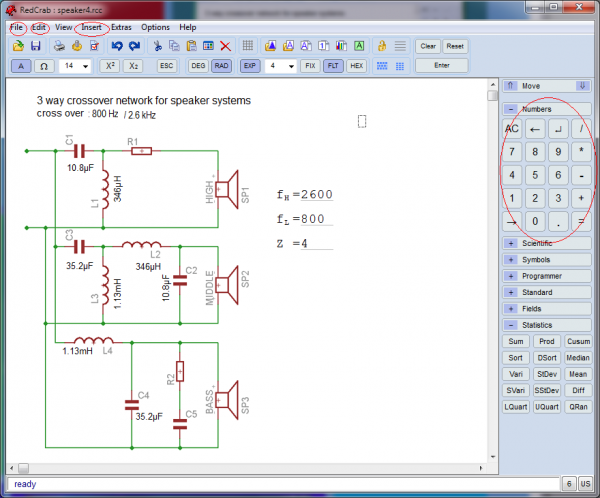Screen dimensions: 600x498
Task: Click the red X delete icon
Action: [x=225, y=46]
